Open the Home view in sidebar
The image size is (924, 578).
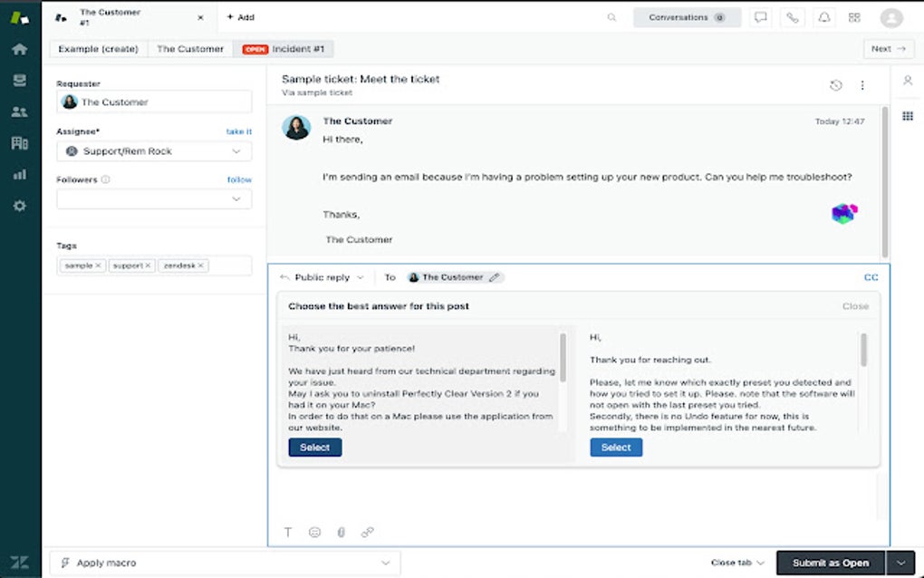(x=19, y=49)
